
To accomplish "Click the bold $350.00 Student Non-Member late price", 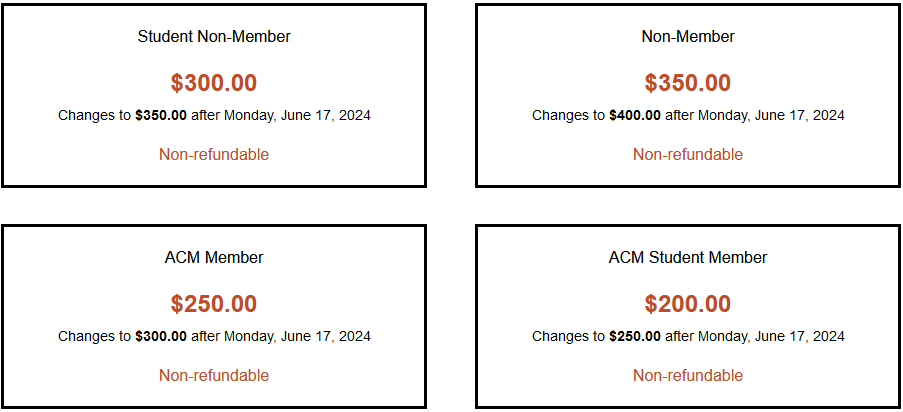I will tap(161, 115).
